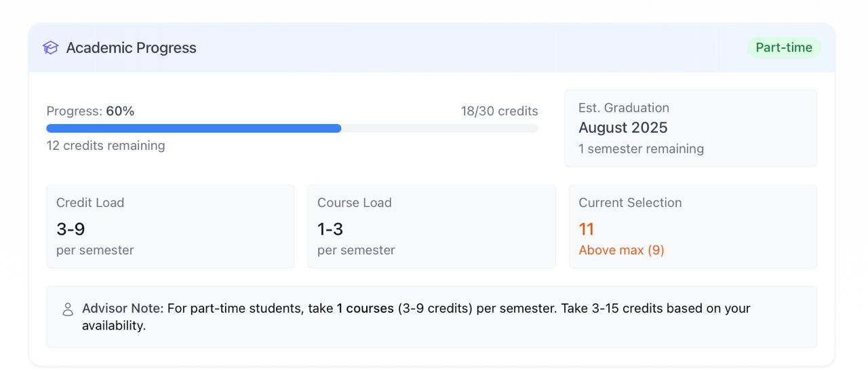Select the Course Load label
The image size is (868, 386).
(x=354, y=203)
